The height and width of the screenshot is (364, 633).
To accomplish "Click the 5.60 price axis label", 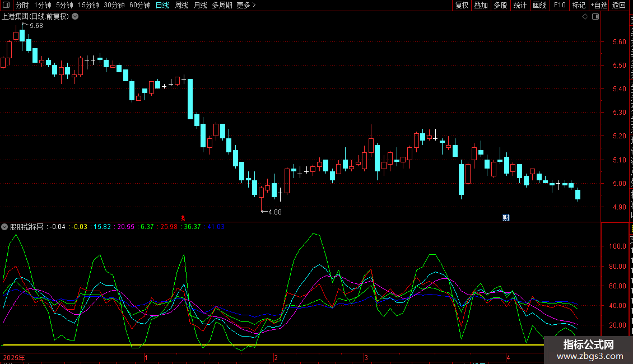I will coord(619,41).
